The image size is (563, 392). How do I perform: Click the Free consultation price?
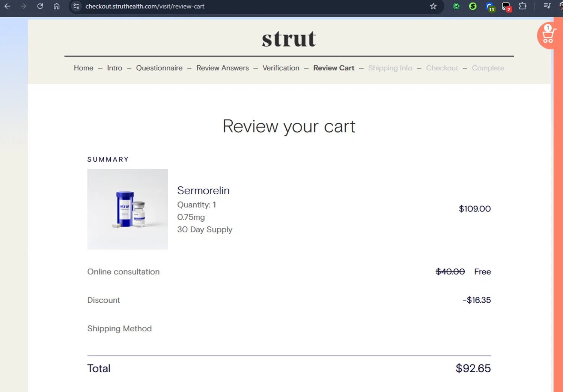pyautogui.click(x=482, y=272)
